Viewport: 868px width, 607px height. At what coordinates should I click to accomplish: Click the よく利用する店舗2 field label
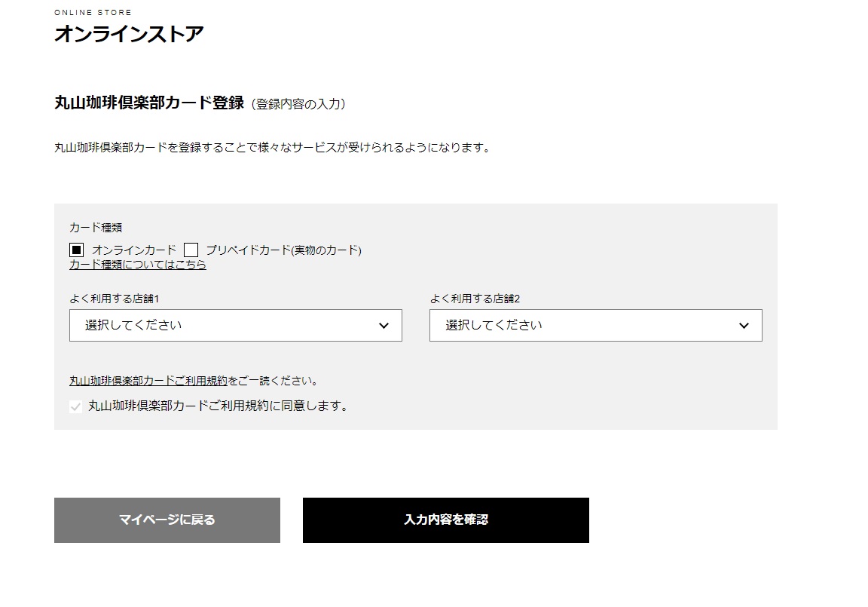[475, 299]
